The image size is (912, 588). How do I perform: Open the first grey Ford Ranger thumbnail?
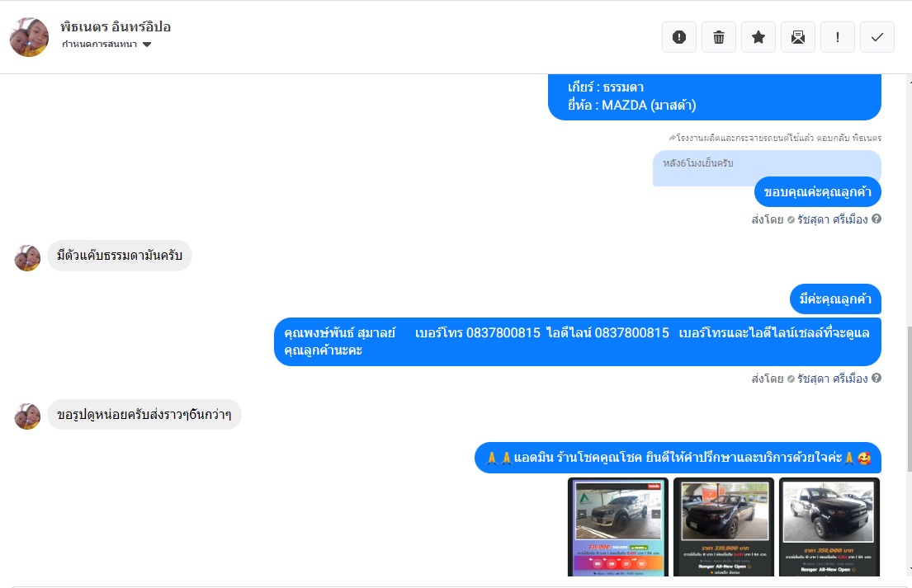pos(617,527)
